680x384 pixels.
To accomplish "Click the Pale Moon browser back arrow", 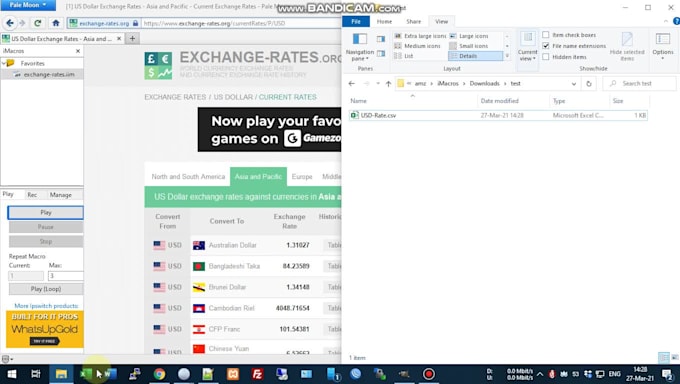I will tap(10, 23).
